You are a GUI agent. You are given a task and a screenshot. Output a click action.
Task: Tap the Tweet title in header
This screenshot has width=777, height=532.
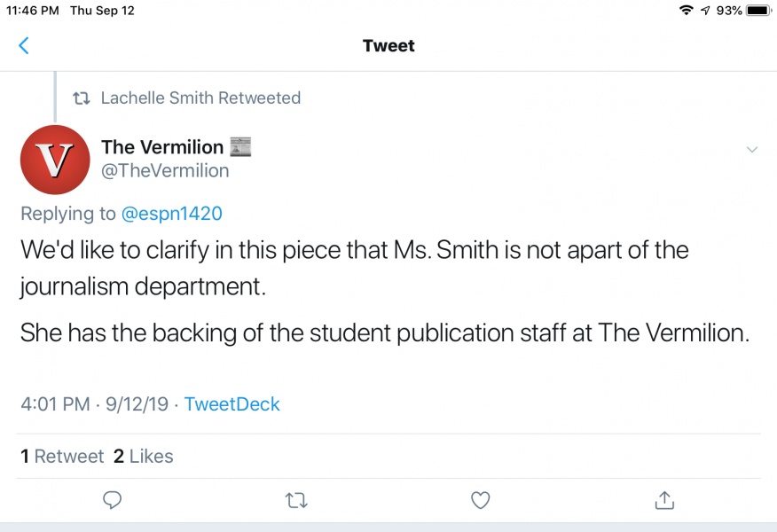388,46
